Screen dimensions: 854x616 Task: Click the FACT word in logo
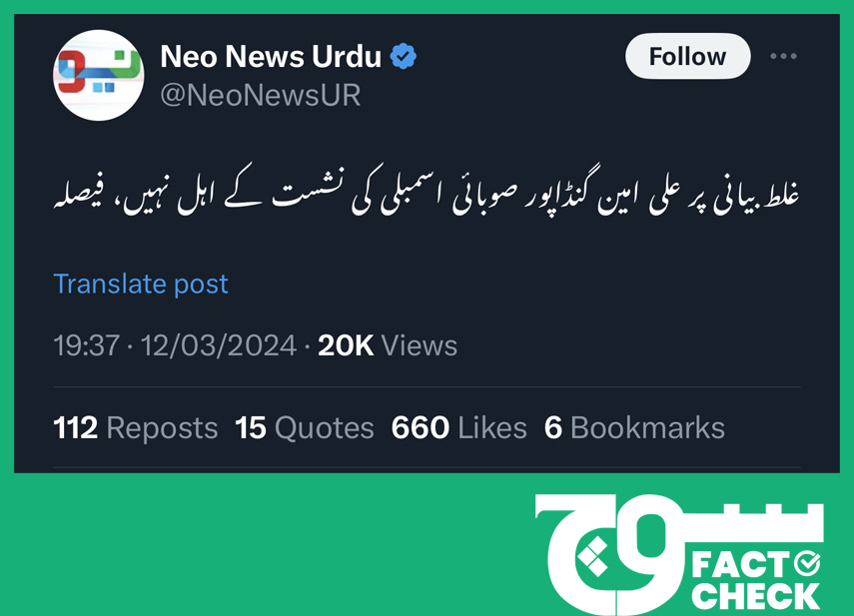[741, 565]
